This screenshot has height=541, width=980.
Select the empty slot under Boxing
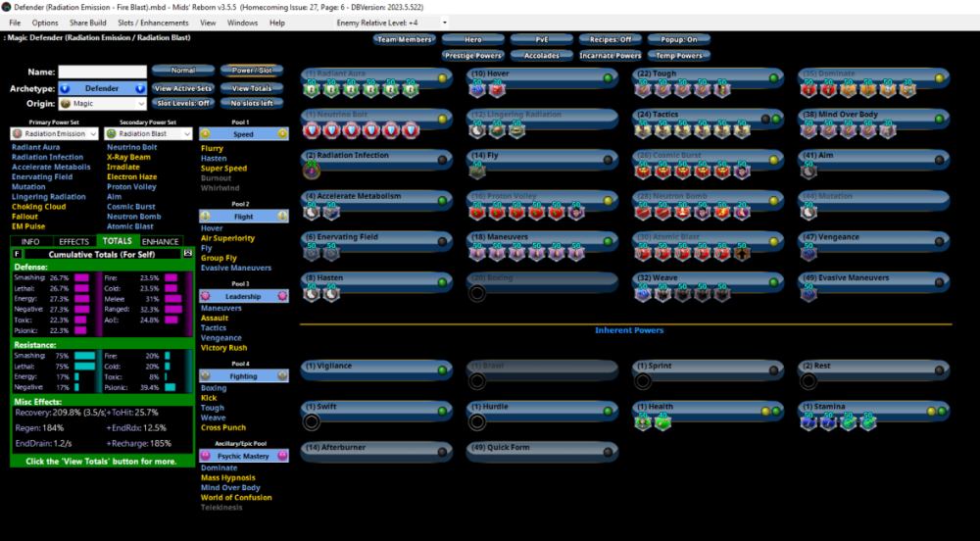coord(477,293)
